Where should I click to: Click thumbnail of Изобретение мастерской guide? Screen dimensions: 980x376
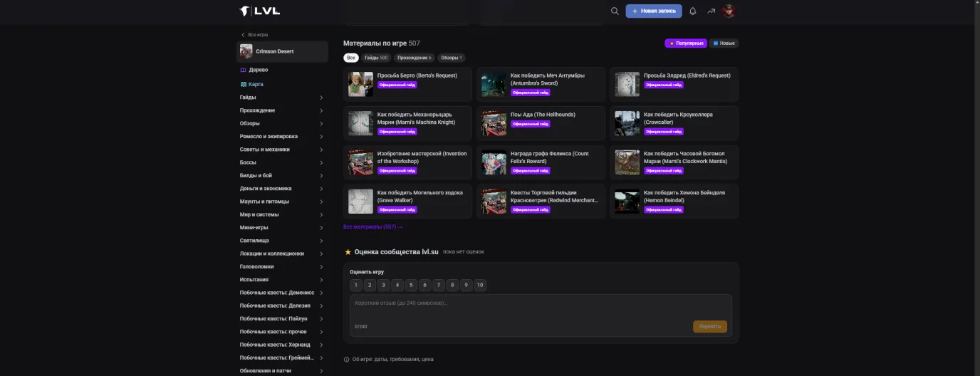(360, 162)
